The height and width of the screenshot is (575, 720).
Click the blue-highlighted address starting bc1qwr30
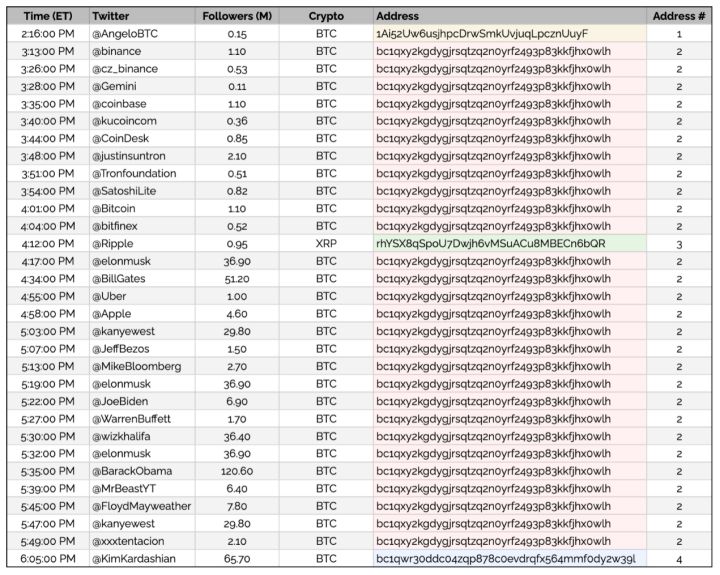[x=505, y=558]
